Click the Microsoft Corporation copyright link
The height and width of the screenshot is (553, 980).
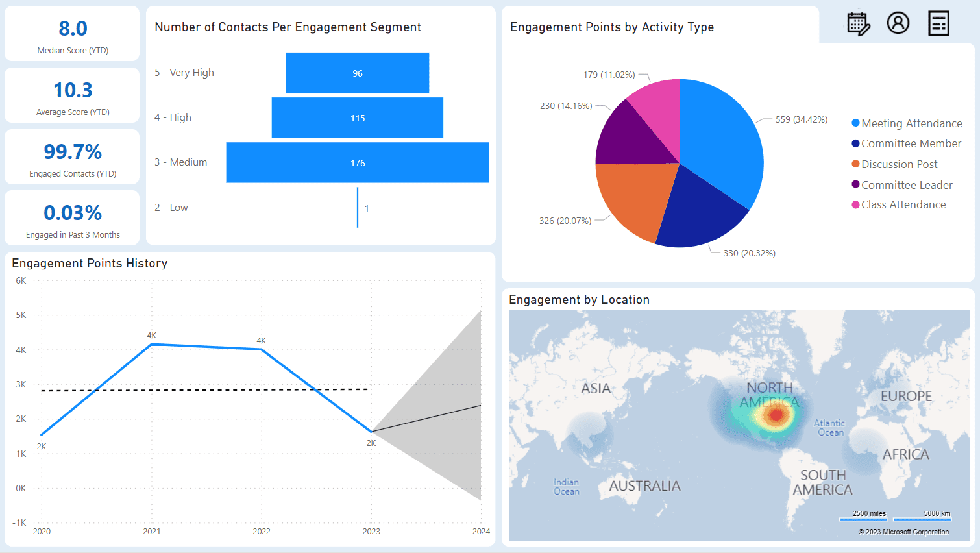click(x=903, y=532)
